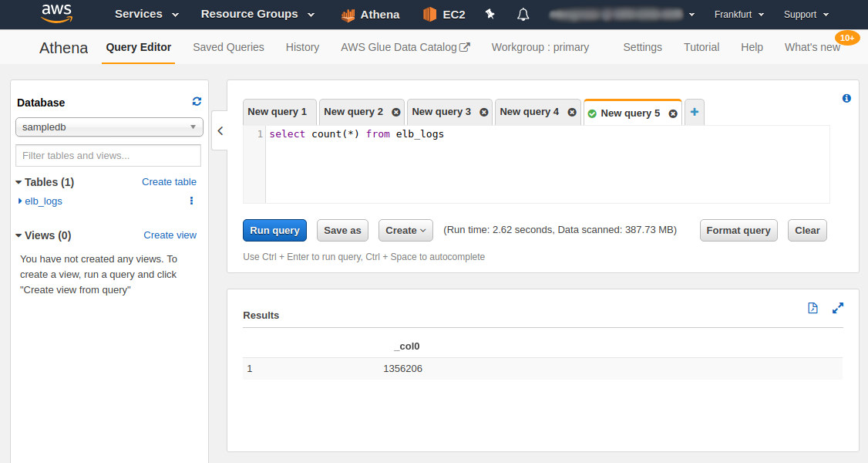Open Workgroup : primary

point(540,47)
